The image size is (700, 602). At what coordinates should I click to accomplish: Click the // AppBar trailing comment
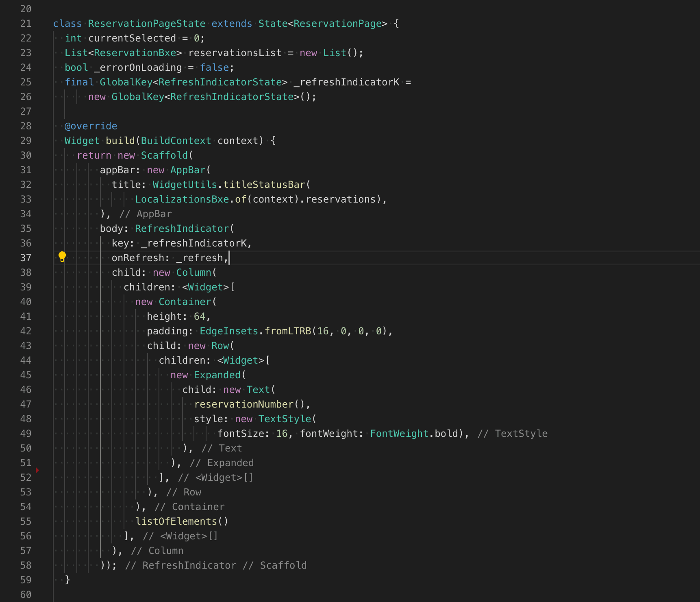(146, 214)
